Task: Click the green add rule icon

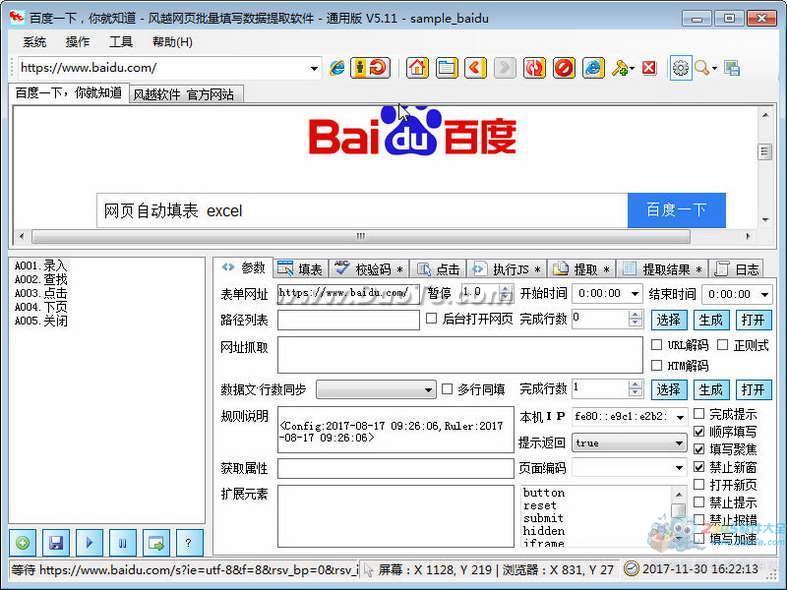Action: click(23, 543)
